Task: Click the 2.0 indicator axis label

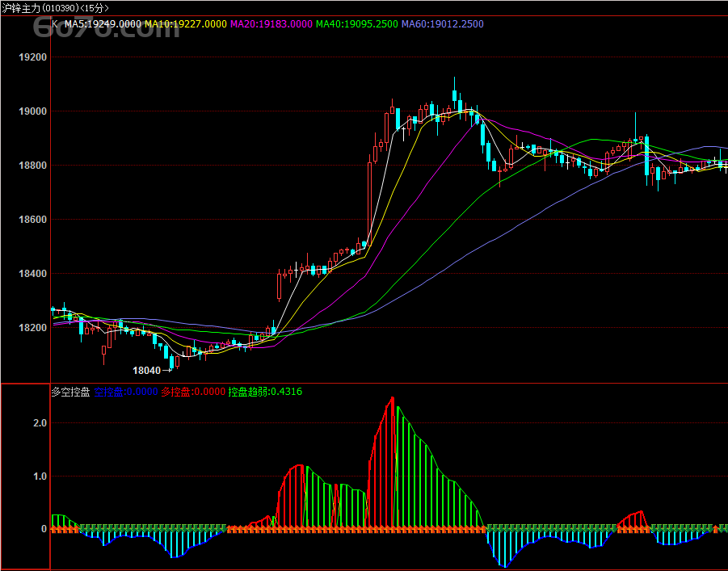Action: (40, 423)
